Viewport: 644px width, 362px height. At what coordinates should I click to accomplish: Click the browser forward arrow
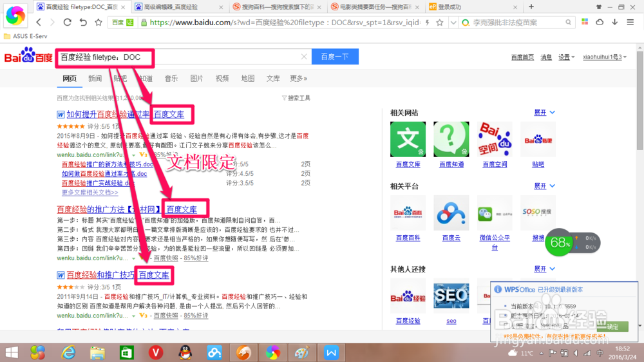[x=52, y=22]
